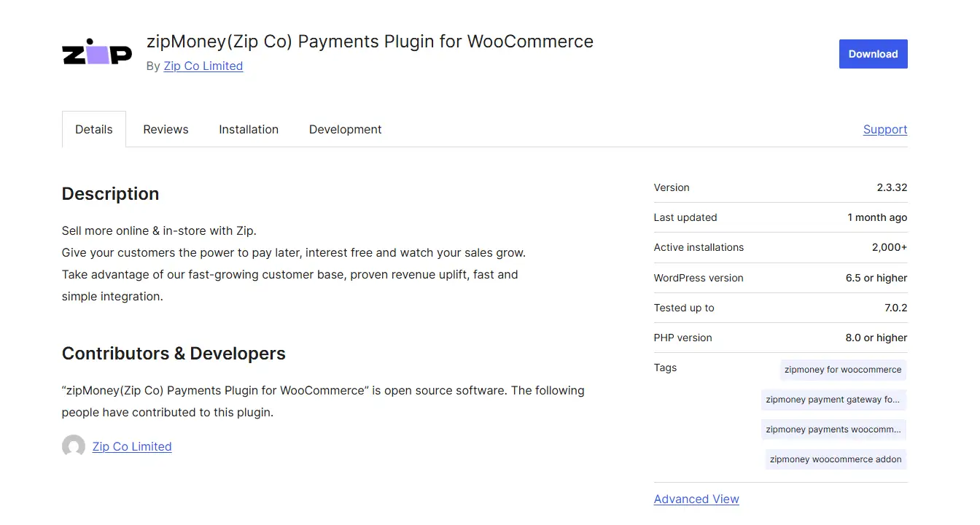
Task: Select the 'zipmoney payment gateway fo...' tag
Action: (833, 400)
